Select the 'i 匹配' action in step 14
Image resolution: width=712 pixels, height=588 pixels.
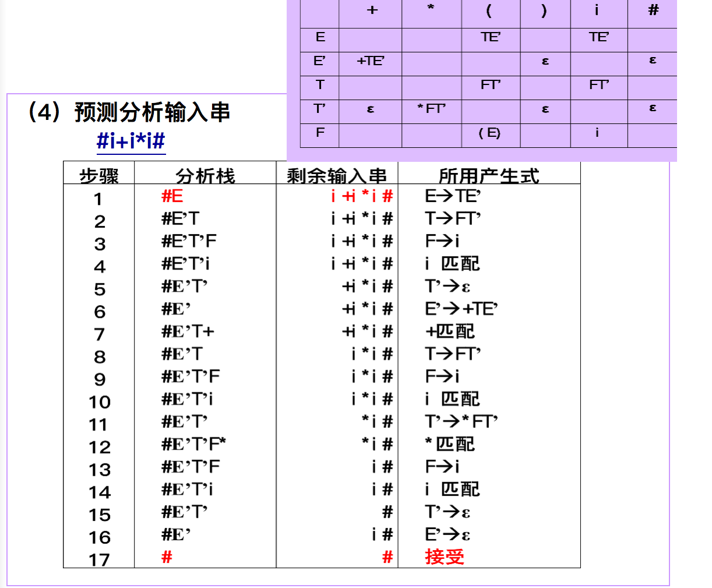452,490
